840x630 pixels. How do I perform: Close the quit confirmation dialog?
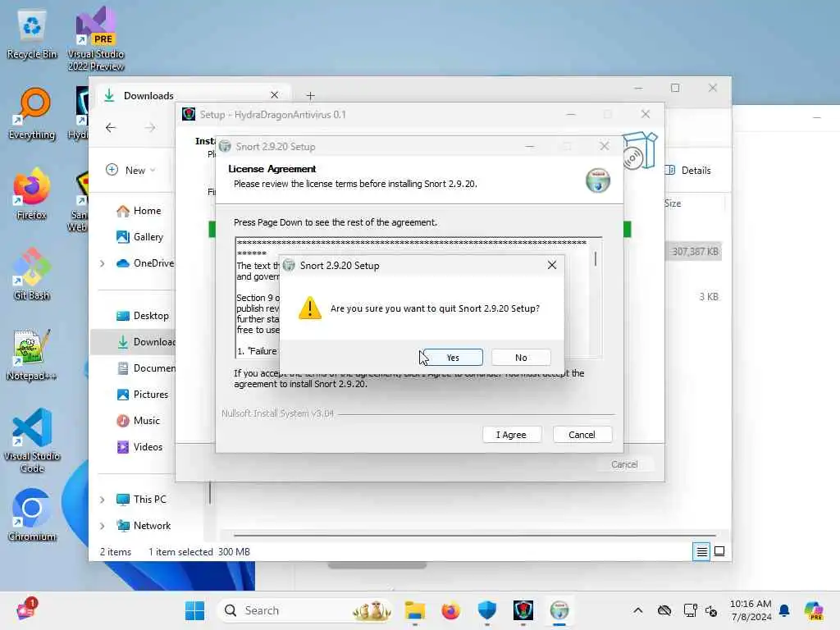click(552, 265)
